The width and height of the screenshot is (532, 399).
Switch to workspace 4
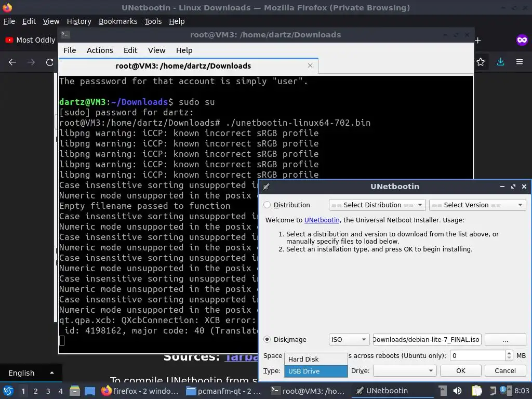click(61, 391)
